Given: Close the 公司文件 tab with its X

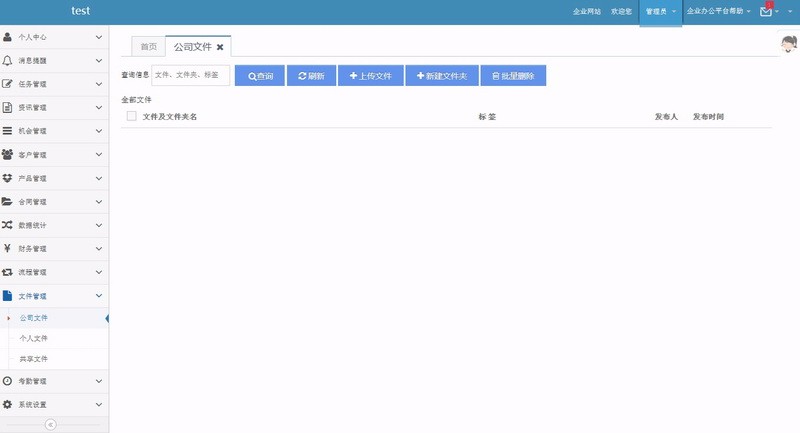Looking at the screenshot, I should pos(220,47).
